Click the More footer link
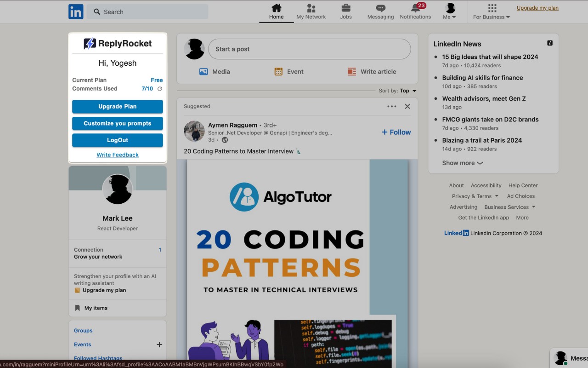The width and height of the screenshot is (588, 368). pos(522,218)
